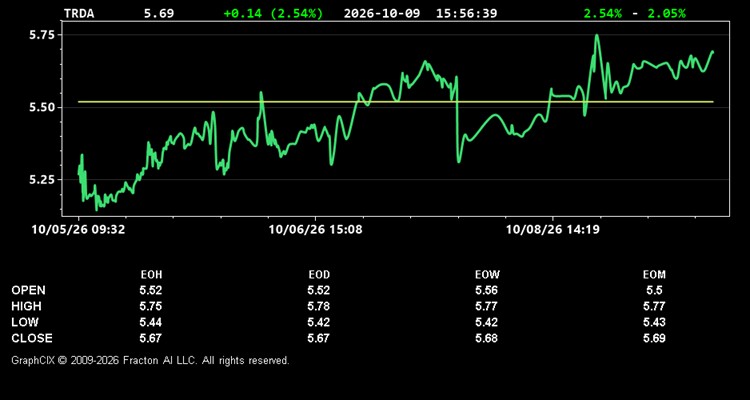Viewport: 750px width, 400px height.
Task: Click the 5.75 y-axis label
Action: click(42, 35)
